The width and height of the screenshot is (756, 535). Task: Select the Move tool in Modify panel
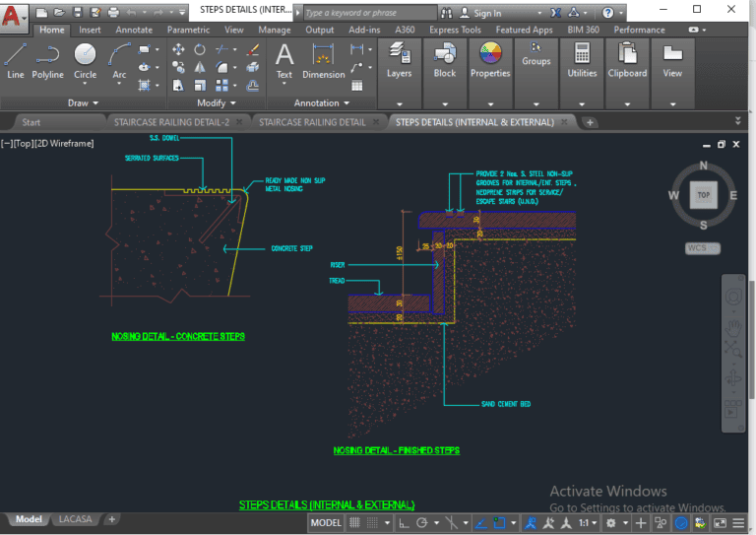pos(178,49)
